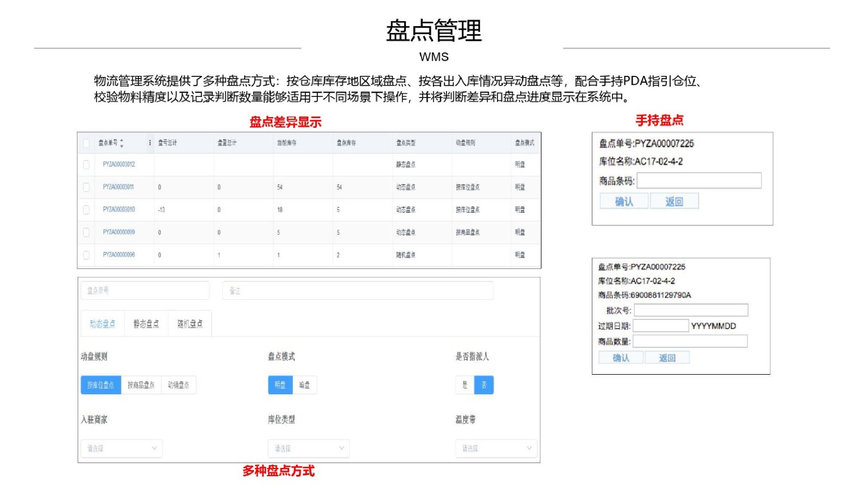Open the 温度带 dropdown list

(496, 448)
